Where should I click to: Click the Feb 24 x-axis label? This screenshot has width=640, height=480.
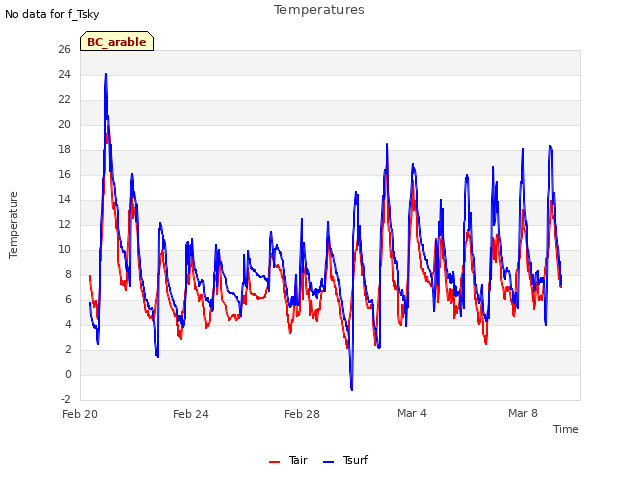[x=191, y=414]
